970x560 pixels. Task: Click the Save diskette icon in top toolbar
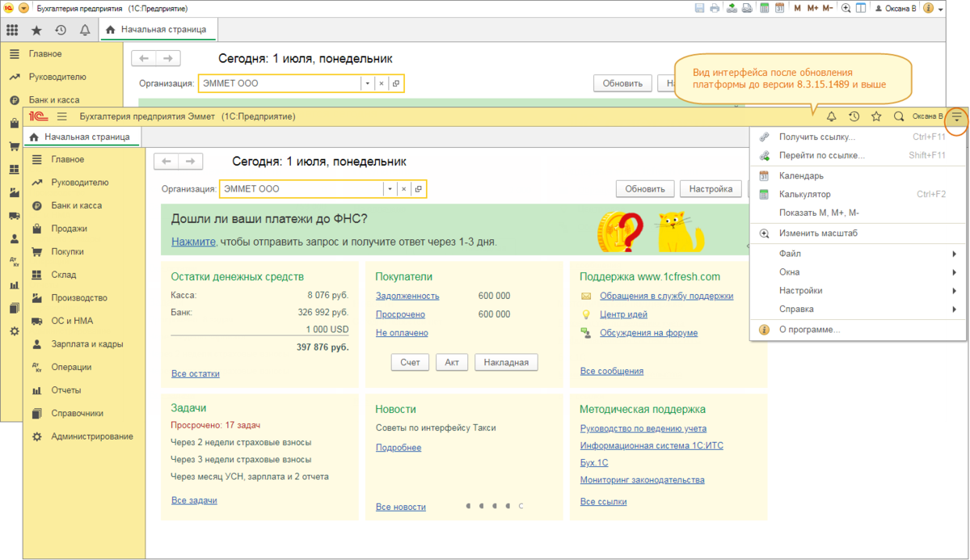700,8
